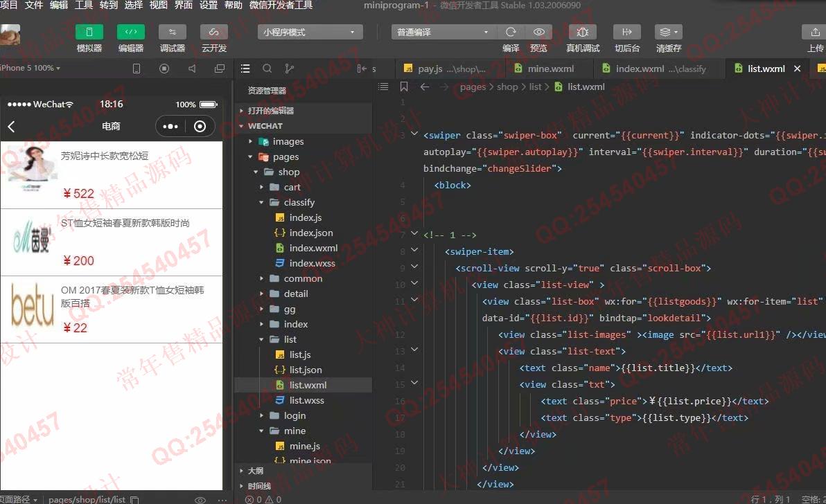826x504 pixels.
Task: Click the Upload (上传) icon
Action: tap(815, 32)
